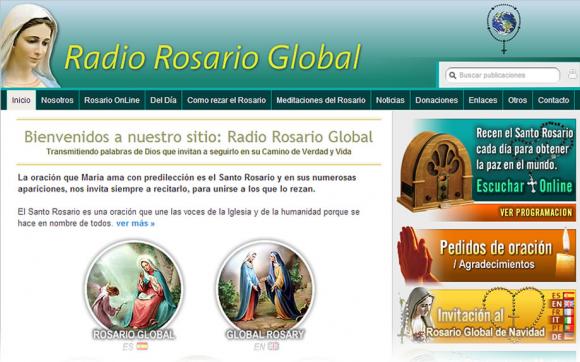The image size is (580, 362).
Task: Open the Contacto page
Action: (553, 100)
